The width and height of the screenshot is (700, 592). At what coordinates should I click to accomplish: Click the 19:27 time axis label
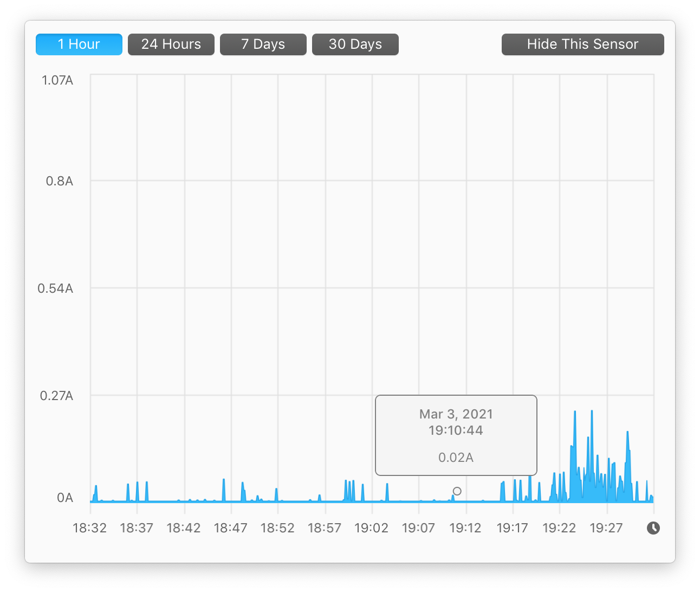click(606, 528)
